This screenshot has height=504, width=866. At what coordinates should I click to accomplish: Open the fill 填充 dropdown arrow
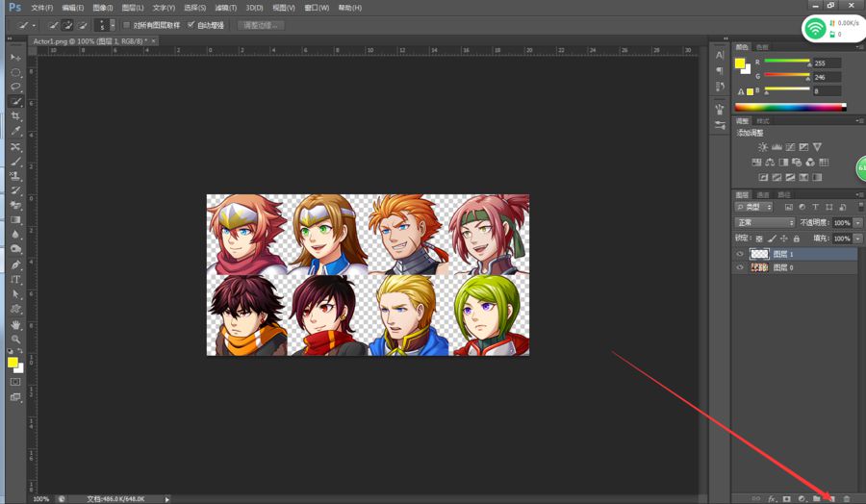coord(857,239)
